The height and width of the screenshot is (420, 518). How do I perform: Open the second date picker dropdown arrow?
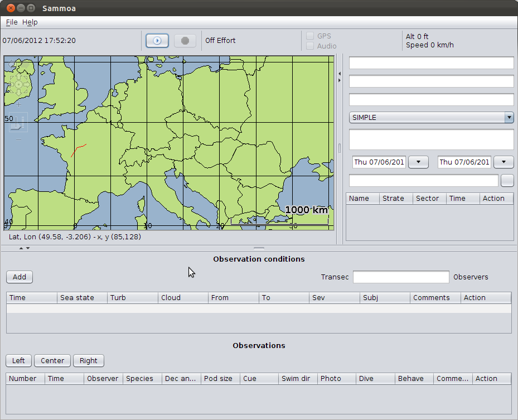coord(504,162)
